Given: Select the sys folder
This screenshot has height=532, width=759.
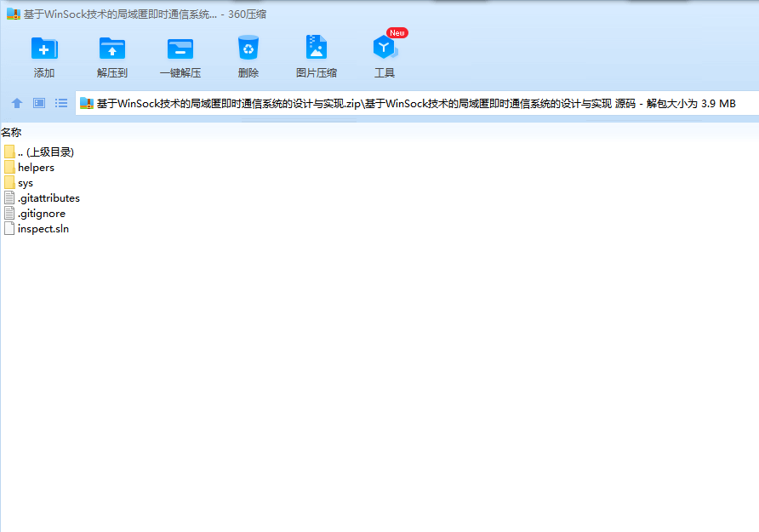Looking at the screenshot, I should tap(19, 183).
